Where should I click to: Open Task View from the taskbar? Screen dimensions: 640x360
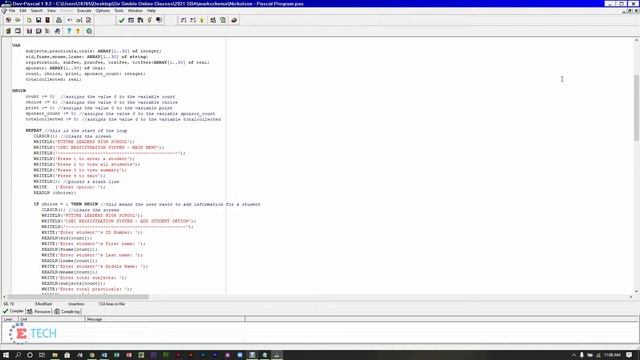pyautogui.click(x=42, y=355)
